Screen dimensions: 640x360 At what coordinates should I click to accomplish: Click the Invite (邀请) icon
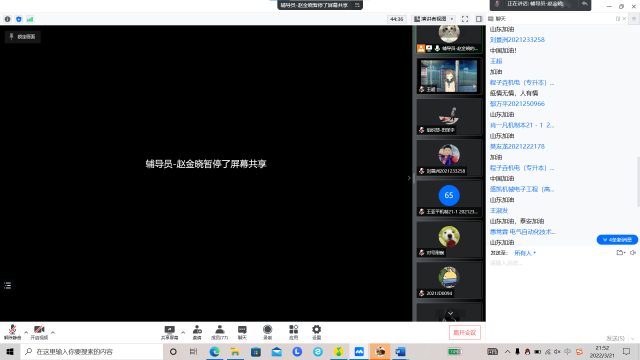pos(197,333)
